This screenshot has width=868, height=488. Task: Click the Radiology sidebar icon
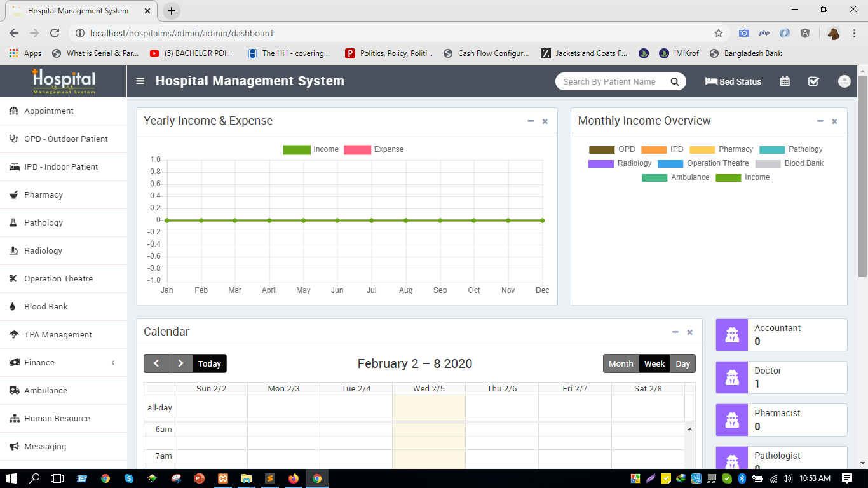[13, 251]
